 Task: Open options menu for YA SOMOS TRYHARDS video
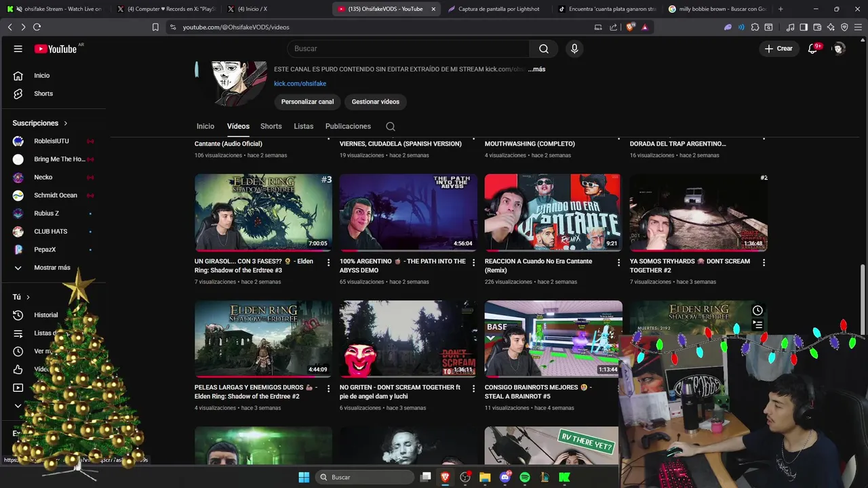764,262
